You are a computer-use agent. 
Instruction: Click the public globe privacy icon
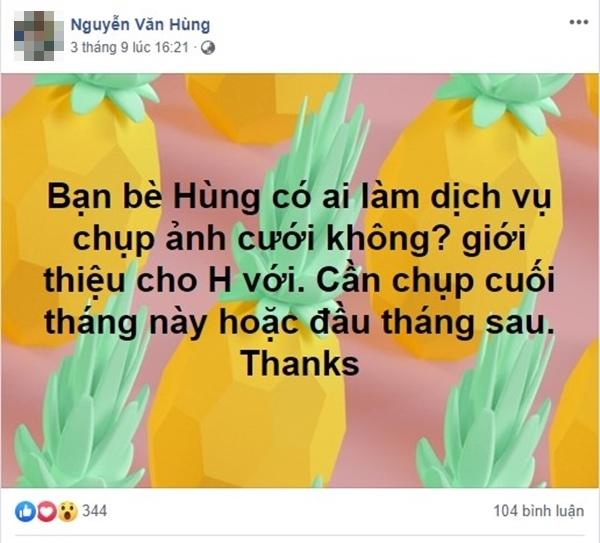point(208,48)
